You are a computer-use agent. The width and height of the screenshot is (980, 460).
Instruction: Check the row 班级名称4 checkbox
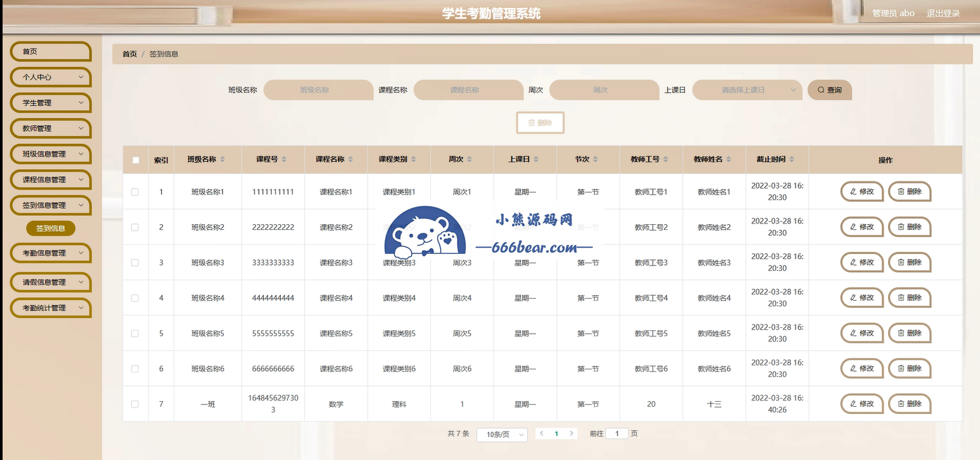135,298
